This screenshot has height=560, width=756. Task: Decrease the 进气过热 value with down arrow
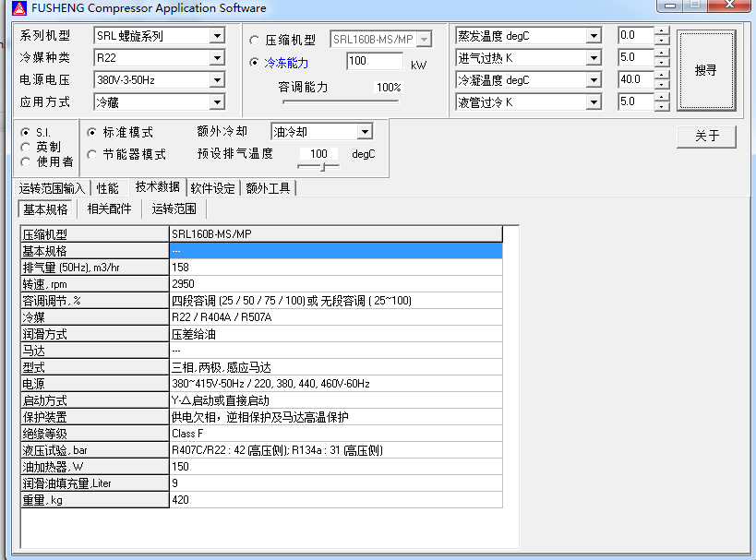(x=662, y=62)
